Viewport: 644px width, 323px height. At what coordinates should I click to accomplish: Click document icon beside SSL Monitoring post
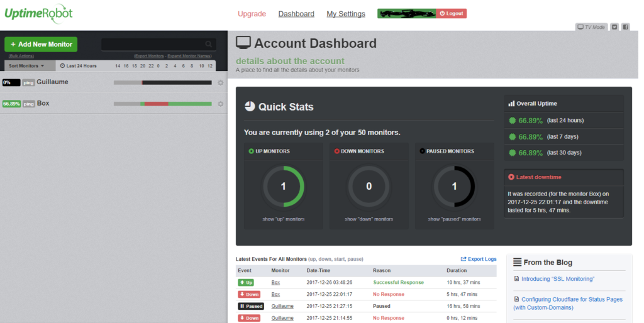pos(517,278)
